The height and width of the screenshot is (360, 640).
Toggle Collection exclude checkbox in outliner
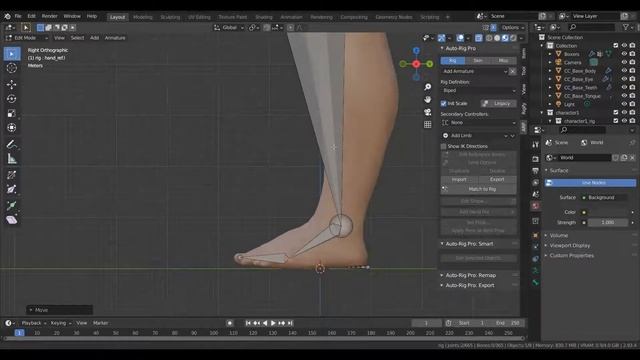[x=616, y=46]
